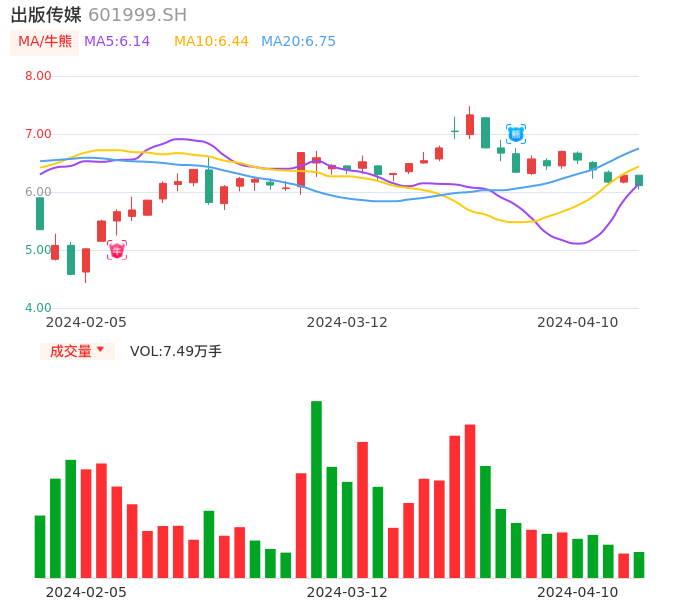Viewport: 686px width, 606px height.
Task: Click the 6.00 price axis label
Action: click(x=38, y=192)
